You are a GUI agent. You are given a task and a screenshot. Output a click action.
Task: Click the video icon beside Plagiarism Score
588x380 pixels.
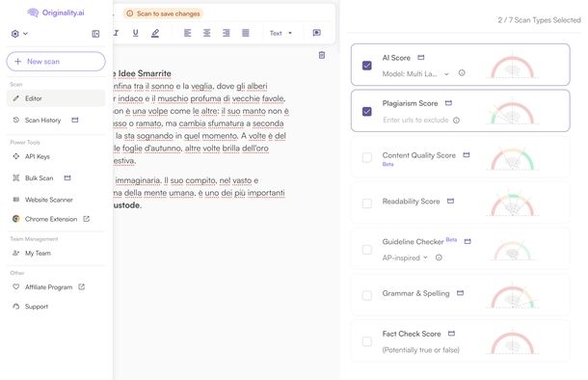[x=448, y=103]
